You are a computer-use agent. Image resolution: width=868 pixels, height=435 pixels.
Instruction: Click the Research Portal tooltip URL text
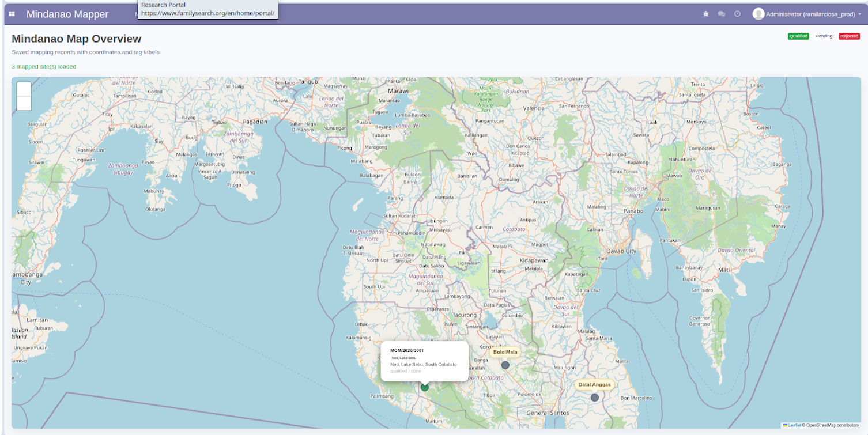coord(207,13)
